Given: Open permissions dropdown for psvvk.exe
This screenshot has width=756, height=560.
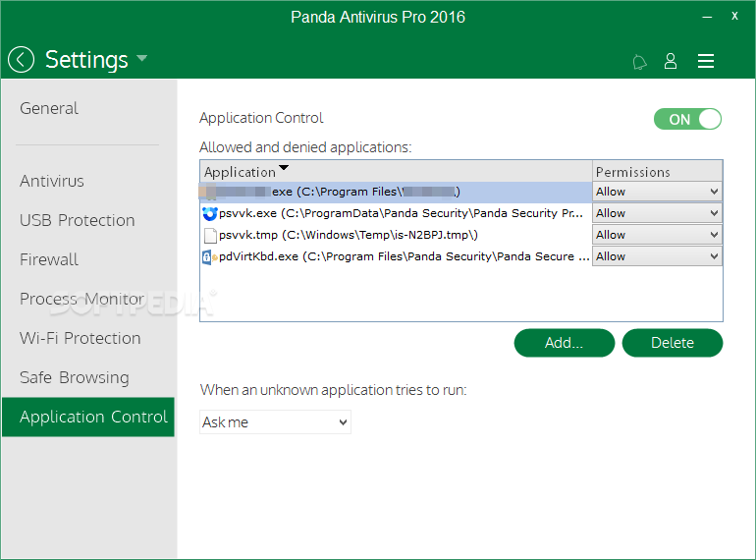Looking at the screenshot, I should point(657,213).
